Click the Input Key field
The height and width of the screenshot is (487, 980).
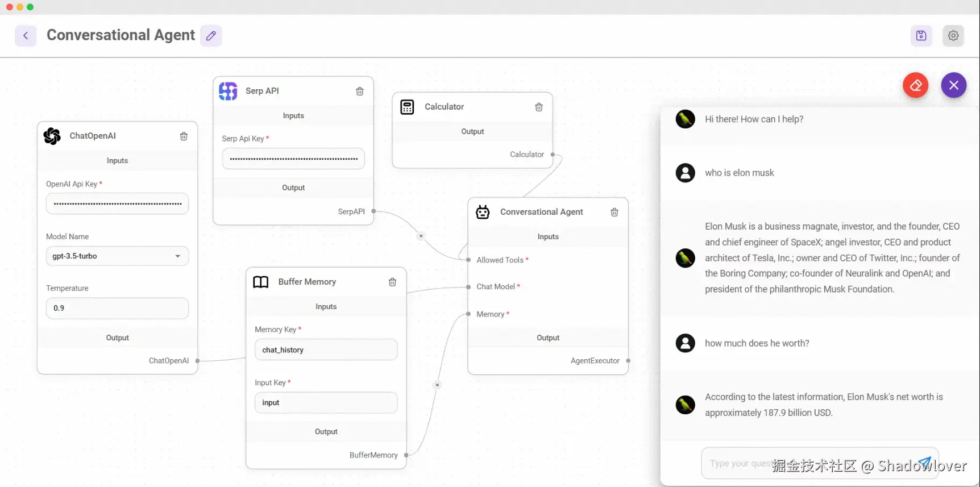coord(326,403)
